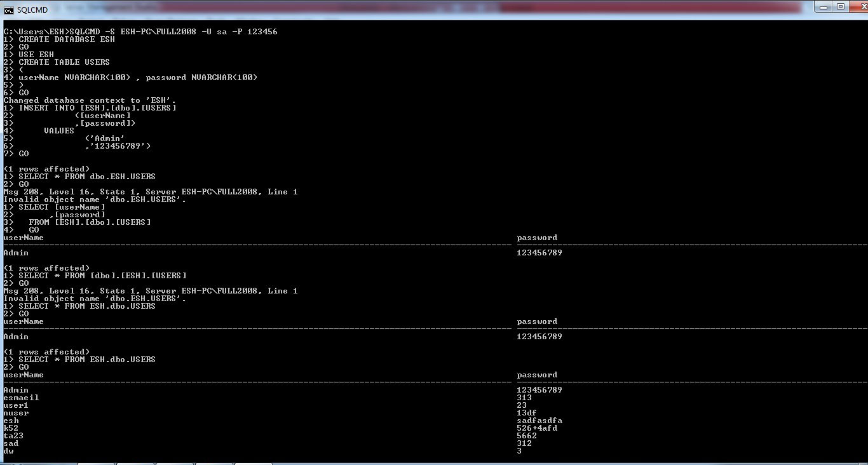Screen dimensions: 868x465
Task: Click the "Changed database context" message
Action: (90, 100)
